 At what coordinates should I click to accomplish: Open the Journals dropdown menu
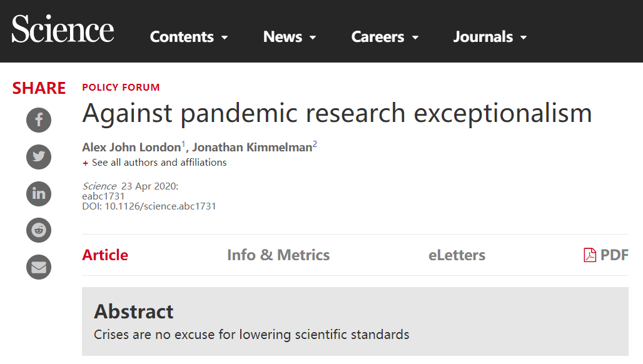click(x=490, y=37)
